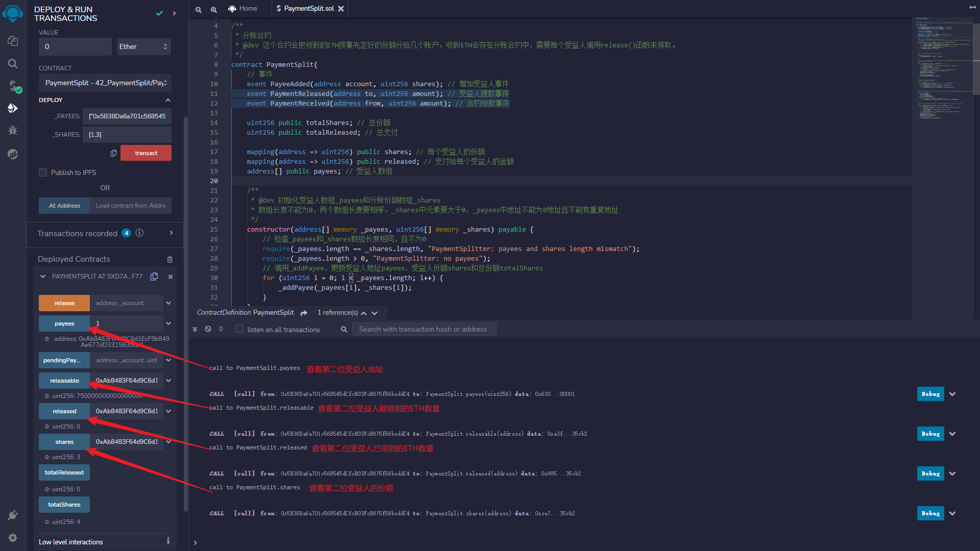Screen dimensions: 980x551
Task: Switch to PaymentSplit.sol tab
Action: click(306, 8)
